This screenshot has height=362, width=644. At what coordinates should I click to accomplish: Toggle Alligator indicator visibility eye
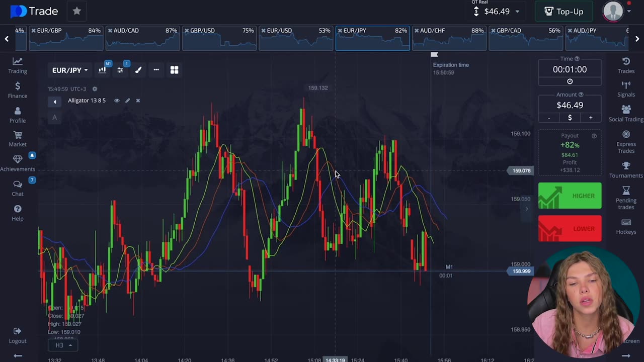pyautogui.click(x=117, y=101)
